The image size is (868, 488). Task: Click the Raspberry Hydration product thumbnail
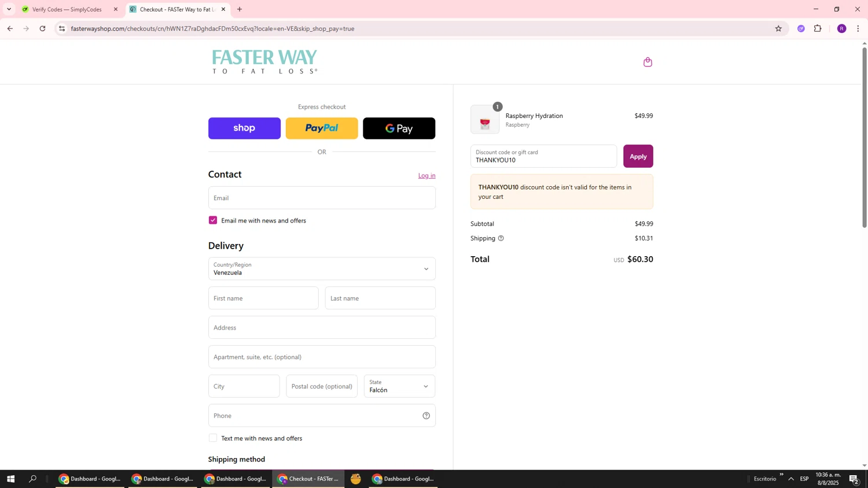click(x=485, y=120)
